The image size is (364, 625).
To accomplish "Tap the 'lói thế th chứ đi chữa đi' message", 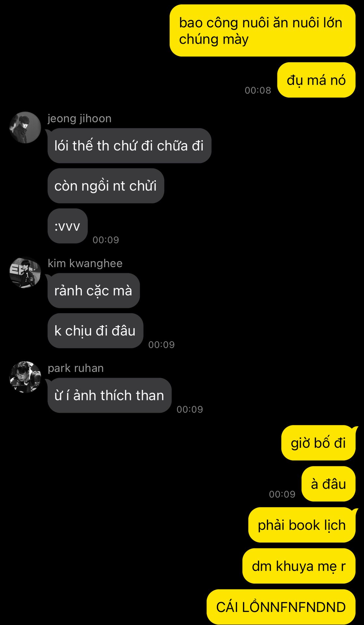I will tap(129, 146).
